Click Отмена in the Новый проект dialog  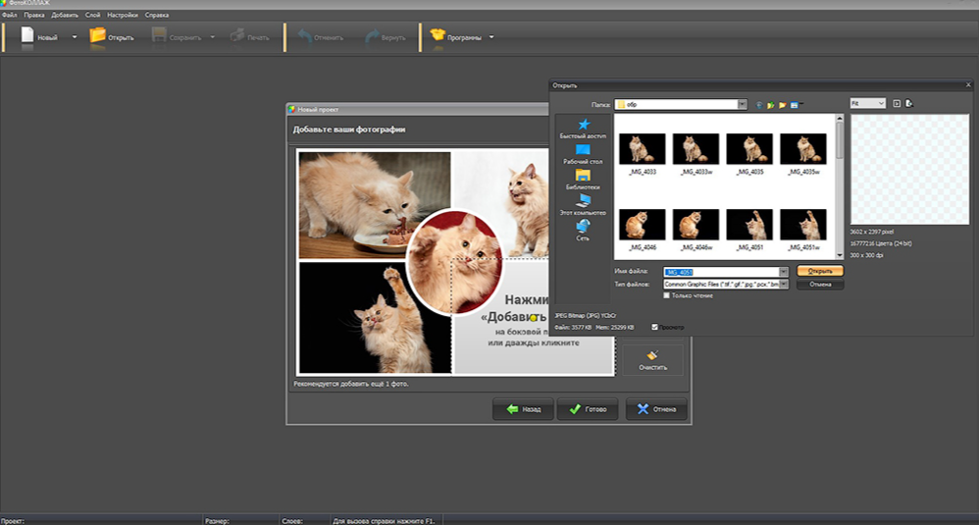point(656,409)
